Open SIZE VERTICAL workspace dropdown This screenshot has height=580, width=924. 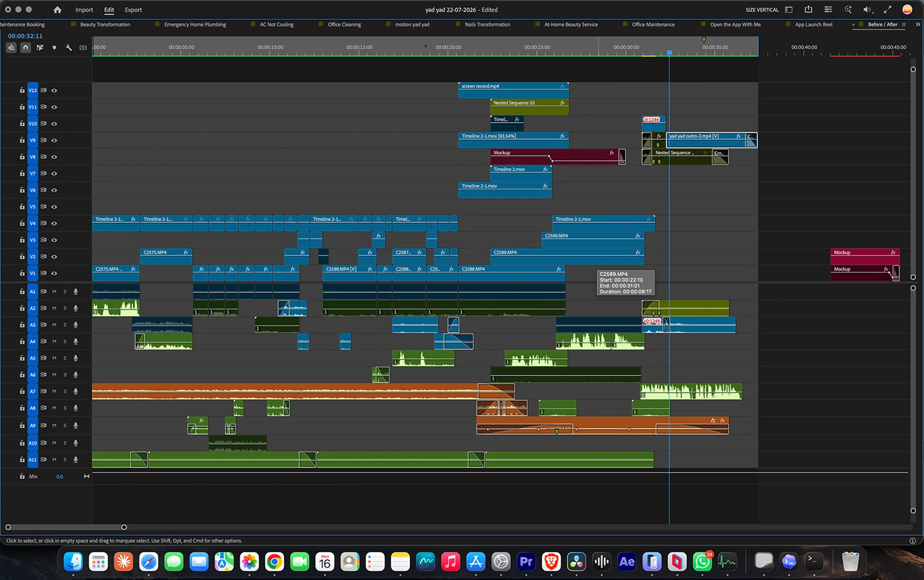coord(762,10)
